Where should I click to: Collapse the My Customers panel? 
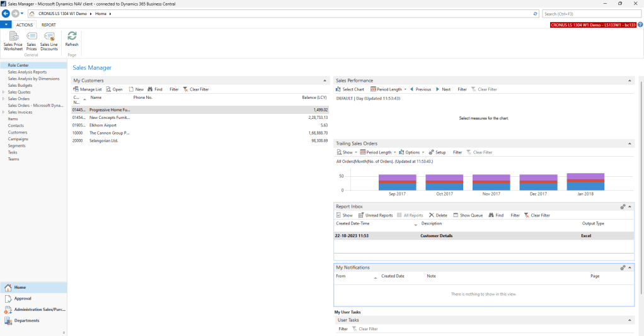click(x=325, y=81)
